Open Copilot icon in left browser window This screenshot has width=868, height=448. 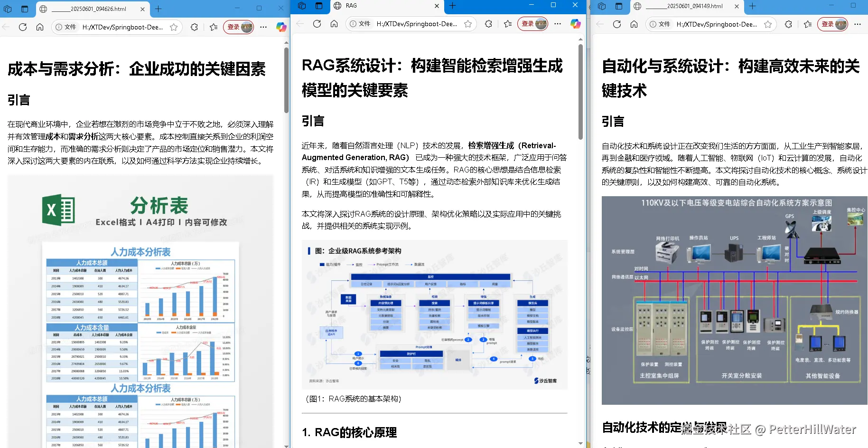[281, 27]
